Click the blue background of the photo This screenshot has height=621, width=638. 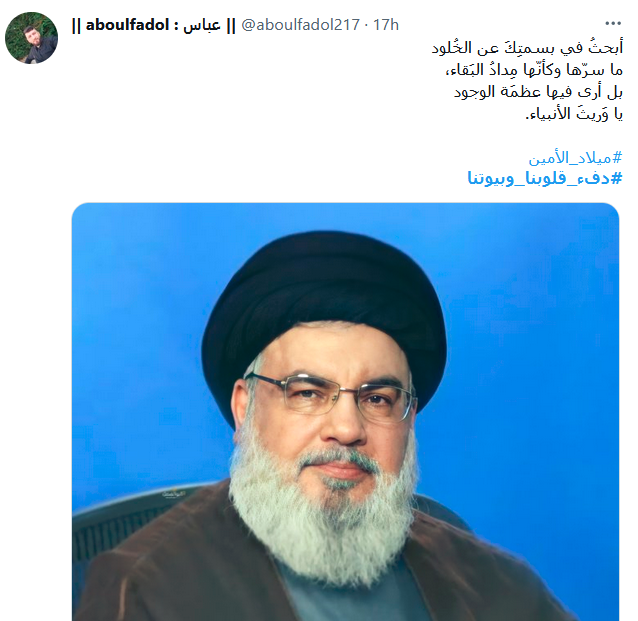529,326
